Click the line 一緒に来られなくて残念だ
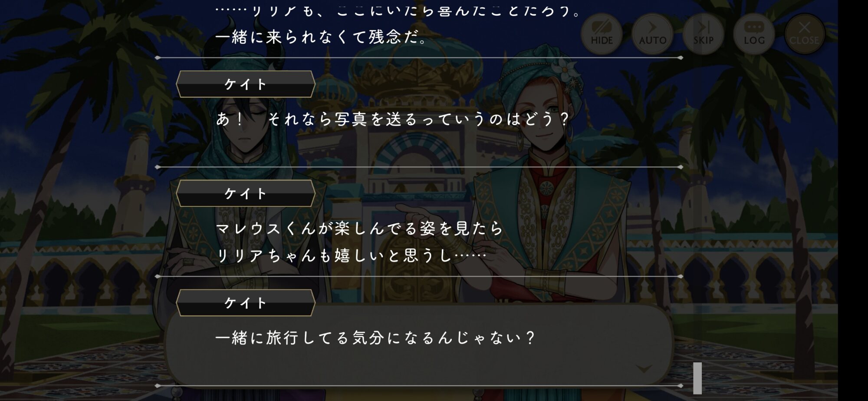 [x=322, y=37]
